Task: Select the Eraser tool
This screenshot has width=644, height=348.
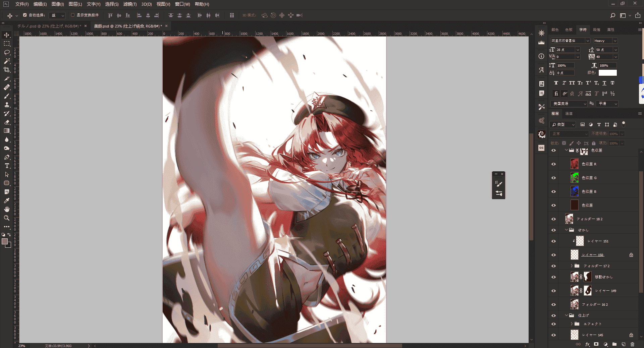Action: click(7, 122)
